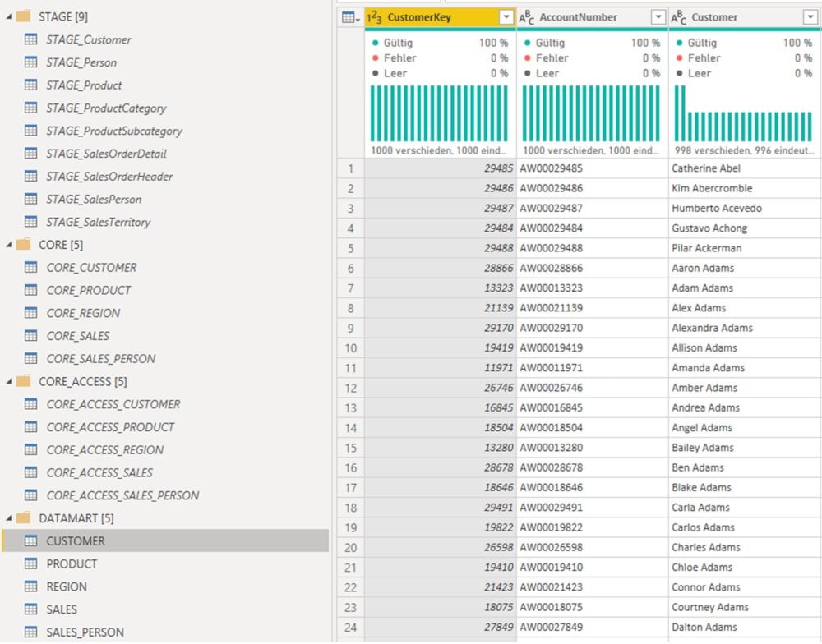Open the Customer column filter dropdown
The width and height of the screenshot is (822, 644).
pyautogui.click(x=810, y=17)
